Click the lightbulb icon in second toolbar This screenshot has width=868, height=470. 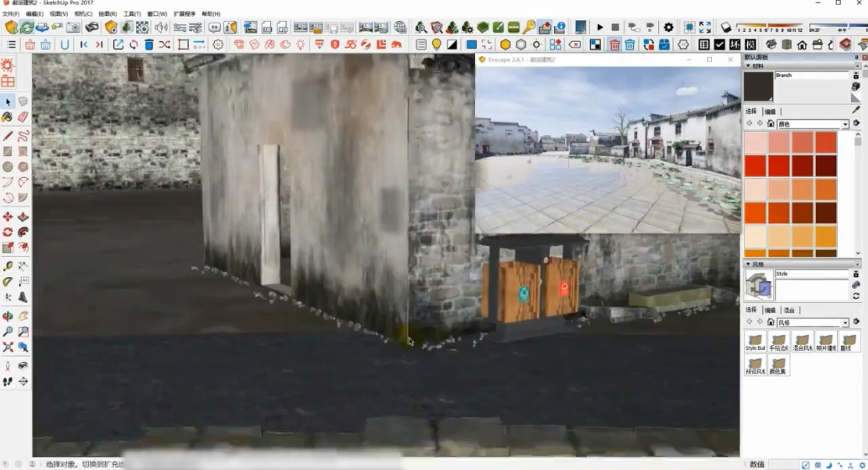[x=437, y=44]
